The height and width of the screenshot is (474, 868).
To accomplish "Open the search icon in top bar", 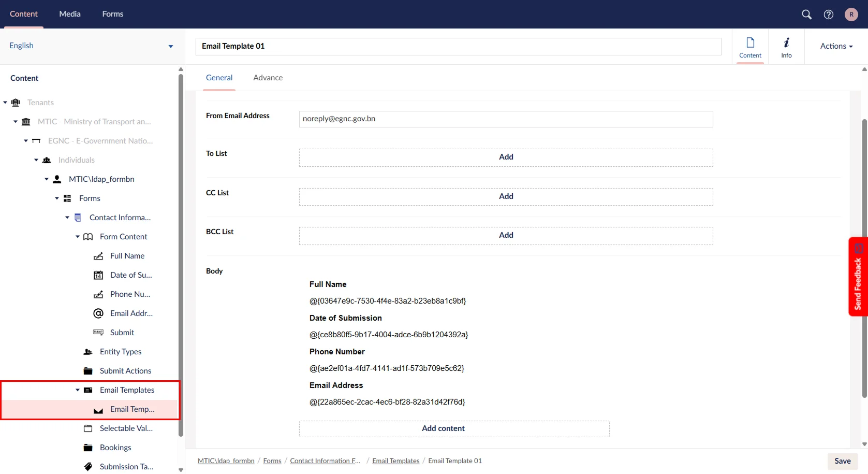I will point(806,15).
